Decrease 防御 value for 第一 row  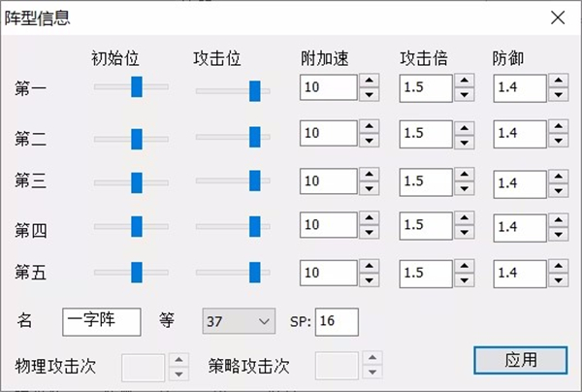[559, 95]
